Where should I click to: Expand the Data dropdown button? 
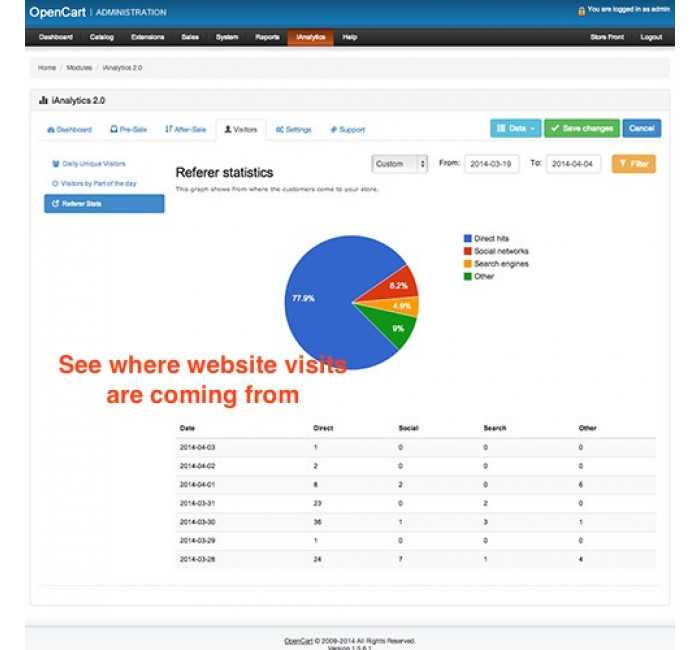(x=516, y=128)
